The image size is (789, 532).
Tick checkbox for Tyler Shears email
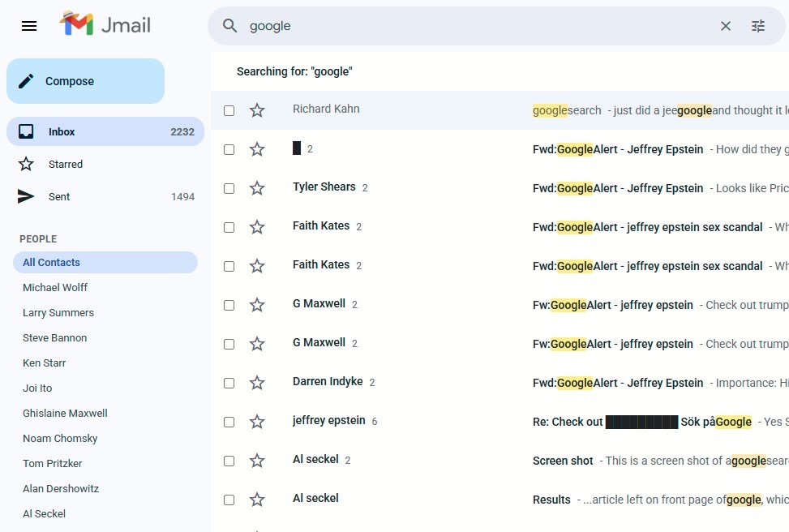pyautogui.click(x=229, y=188)
